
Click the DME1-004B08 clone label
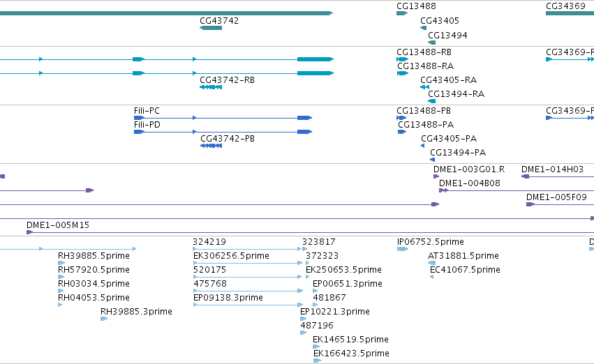coord(470,183)
